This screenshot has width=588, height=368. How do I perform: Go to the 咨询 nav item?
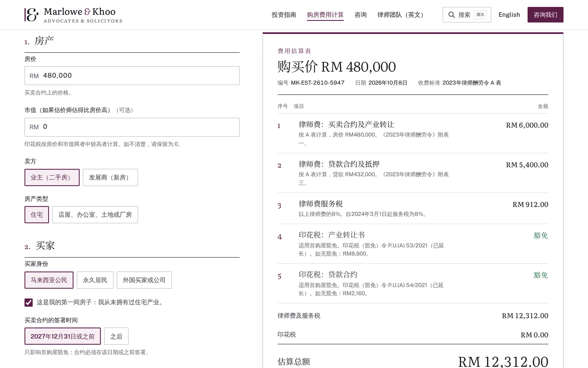[361, 15]
